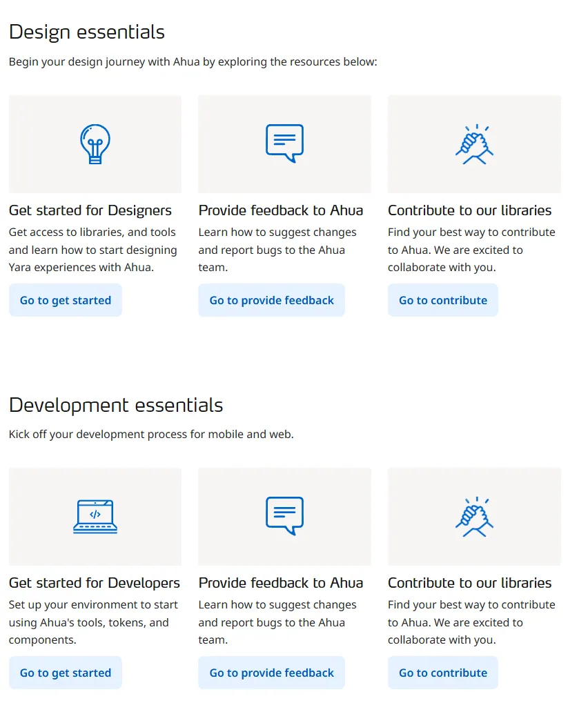This screenshot has height=714, width=588.
Task: Click Contribute to our libraries title in Development essentials
Action: click(x=469, y=583)
